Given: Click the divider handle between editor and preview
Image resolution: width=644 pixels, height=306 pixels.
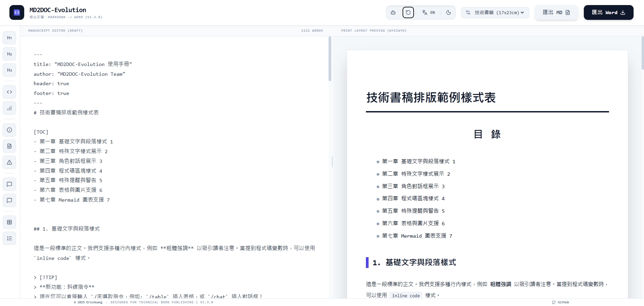Looking at the screenshot, I should point(332,162).
